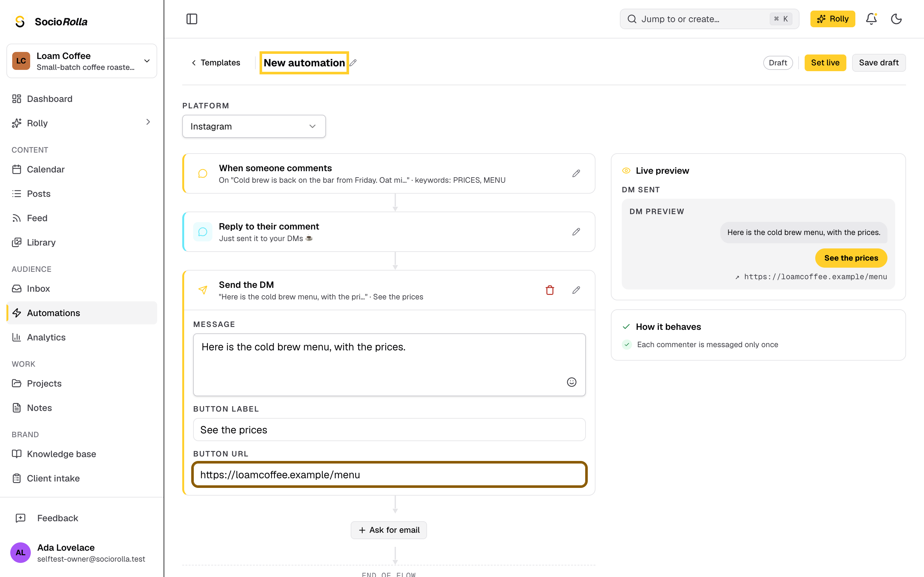924x577 pixels.
Task: Go back to Templates
Action: [216, 63]
